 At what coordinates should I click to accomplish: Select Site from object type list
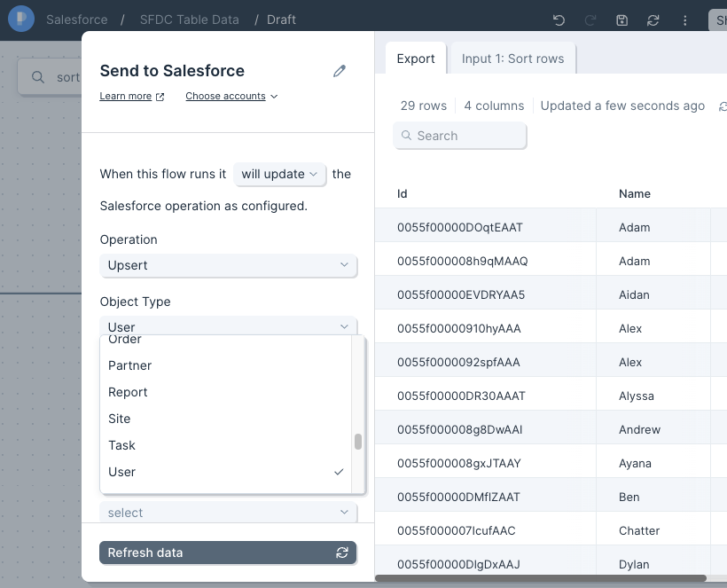[225, 419]
